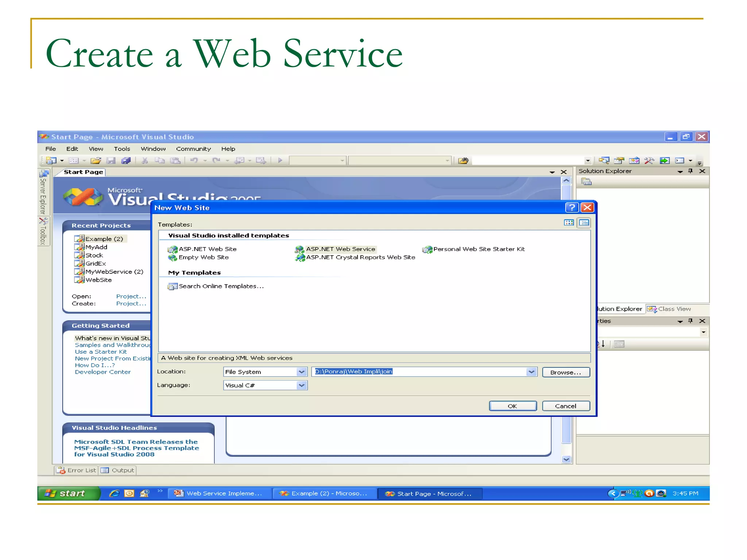
Task: Expand the Properties object selector dropdown
Action: tap(704, 332)
